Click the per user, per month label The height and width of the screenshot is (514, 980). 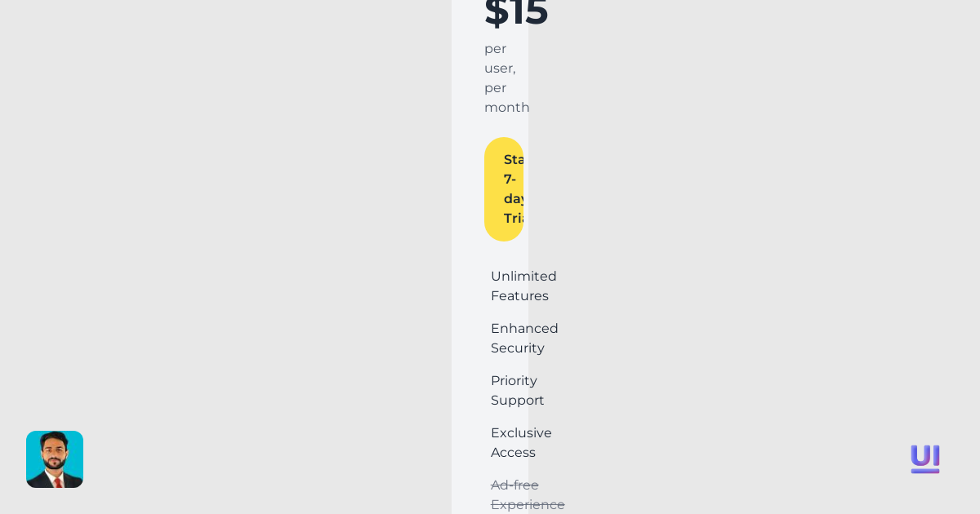(506, 78)
